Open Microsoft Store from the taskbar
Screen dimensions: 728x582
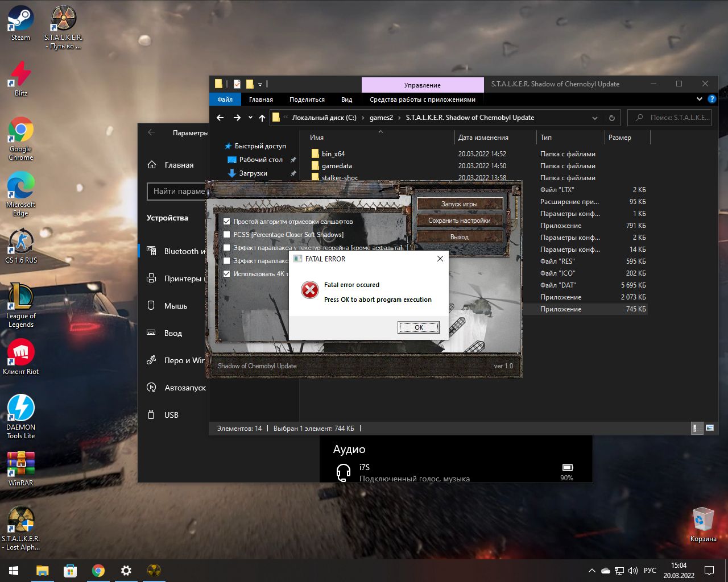70,570
